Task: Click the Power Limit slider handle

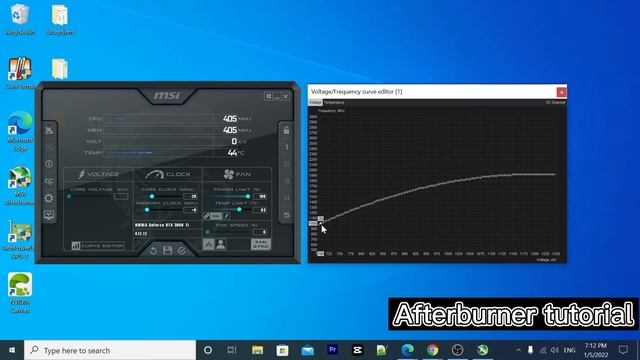Action: click(x=248, y=196)
